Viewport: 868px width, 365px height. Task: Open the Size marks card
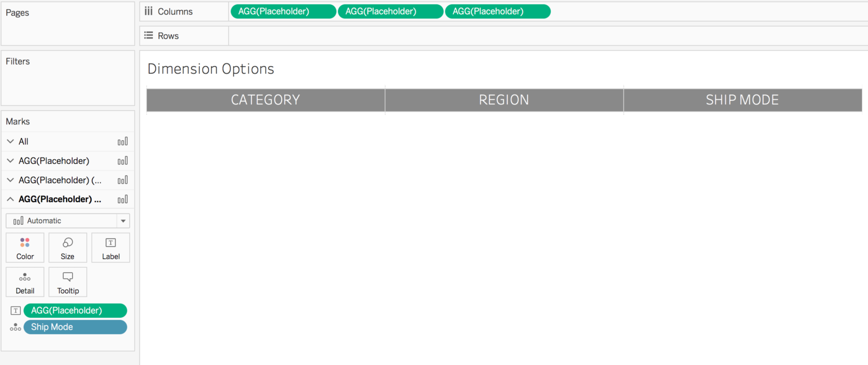(x=68, y=248)
